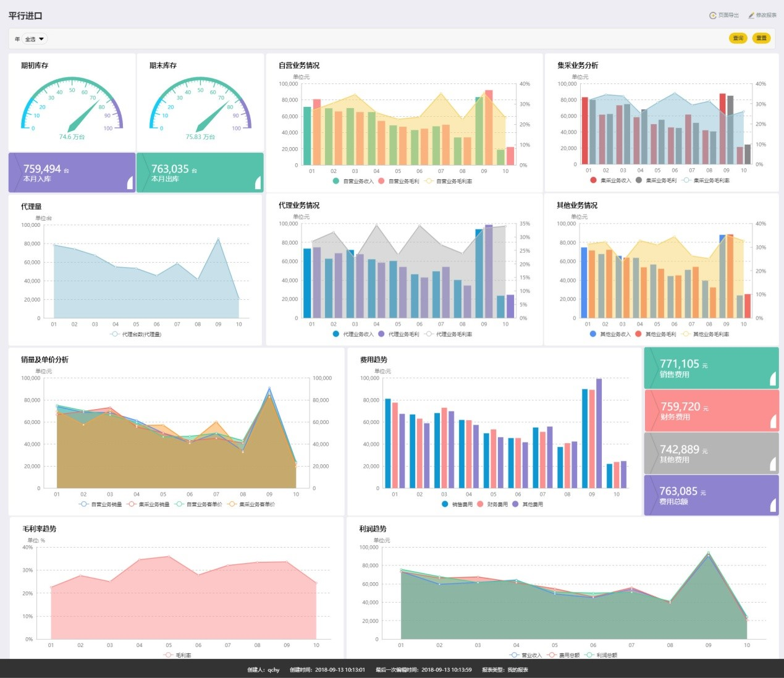
Task: Click the 页面导出 export icon
Action: pyautogui.click(x=712, y=15)
